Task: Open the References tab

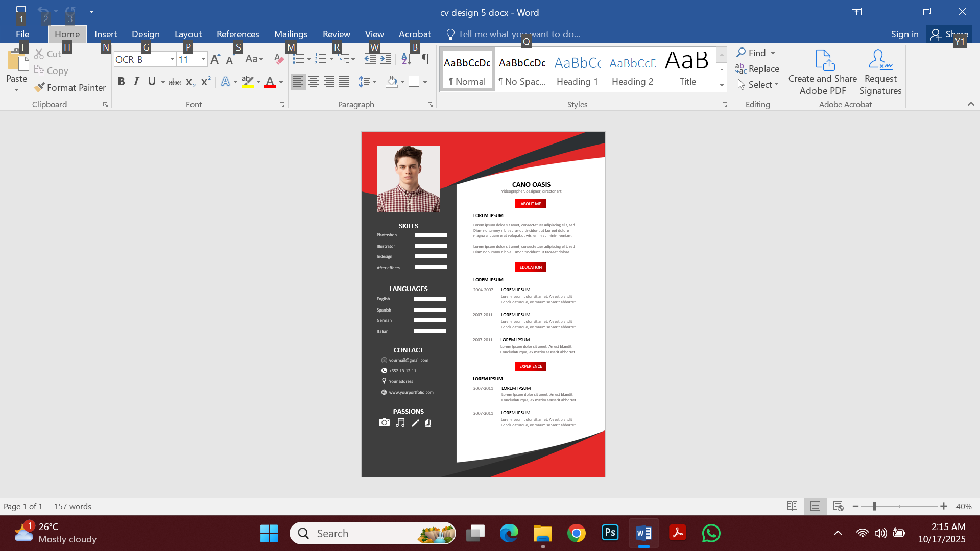Action: coord(237,34)
